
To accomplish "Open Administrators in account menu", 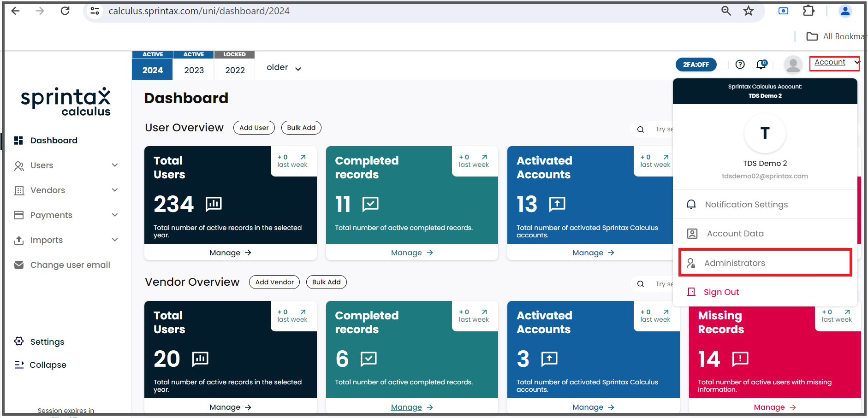I will point(765,263).
